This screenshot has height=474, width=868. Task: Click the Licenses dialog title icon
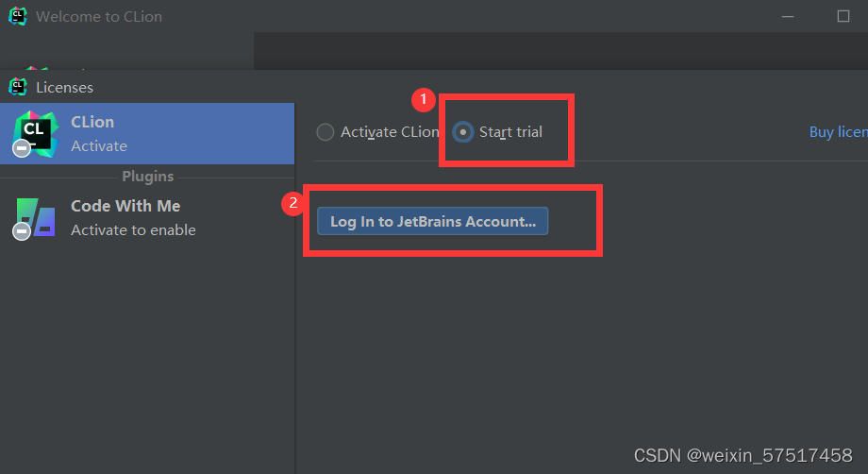[x=18, y=87]
